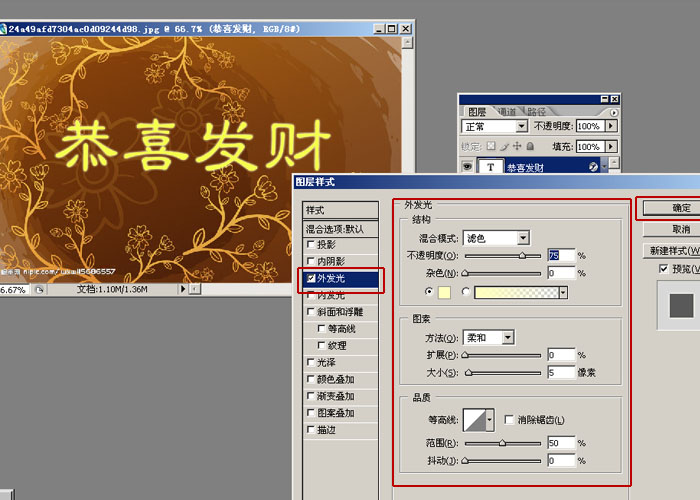Select gradient radio button
The width and height of the screenshot is (700, 500).
pos(466,292)
